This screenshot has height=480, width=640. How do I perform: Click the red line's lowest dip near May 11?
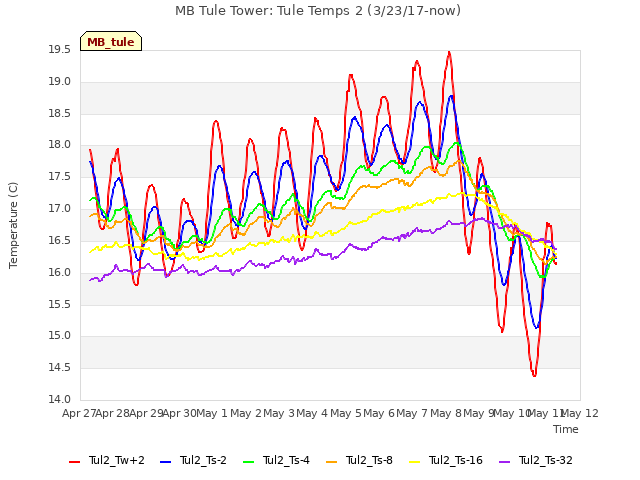(534, 375)
